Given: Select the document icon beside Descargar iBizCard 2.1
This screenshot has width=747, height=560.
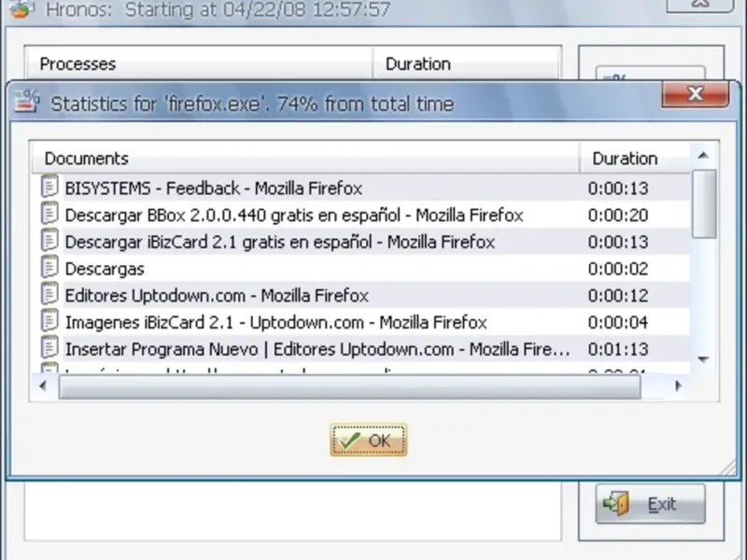Looking at the screenshot, I should pos(49,241).
